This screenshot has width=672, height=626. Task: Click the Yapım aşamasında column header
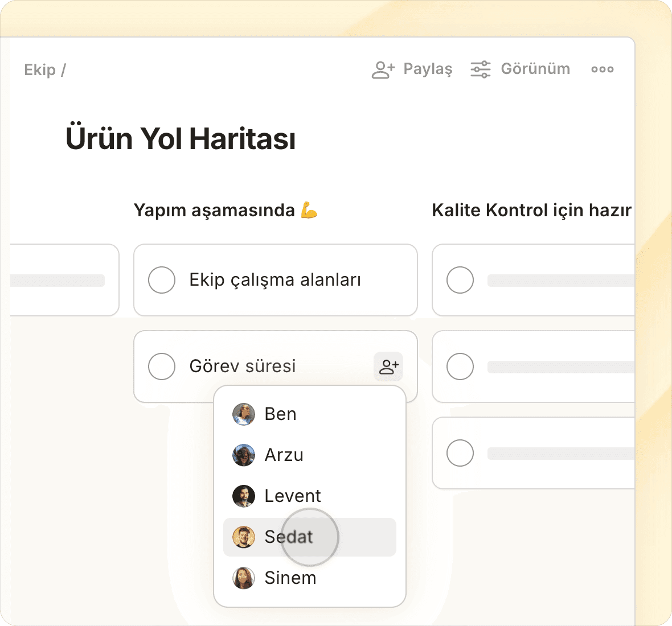[214, 211]
